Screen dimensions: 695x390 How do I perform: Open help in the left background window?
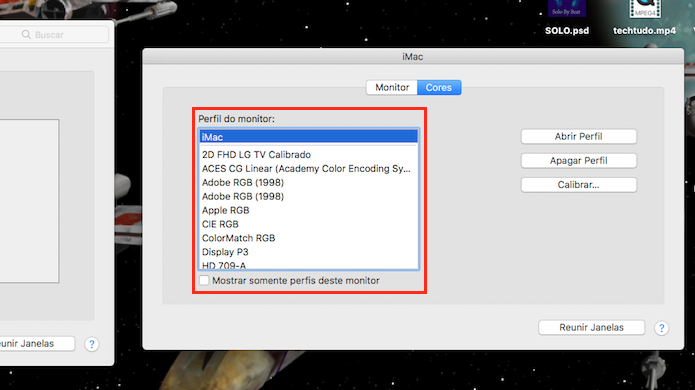pos(92,344)
